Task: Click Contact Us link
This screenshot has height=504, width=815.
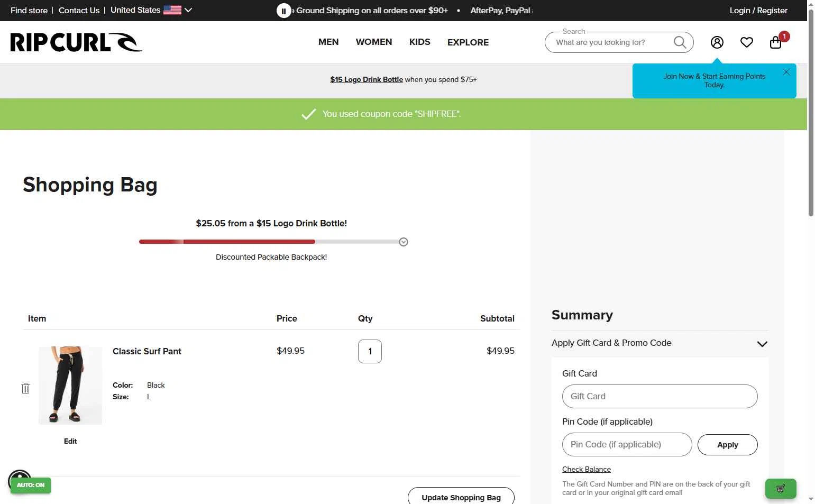Action: (79, 10)
